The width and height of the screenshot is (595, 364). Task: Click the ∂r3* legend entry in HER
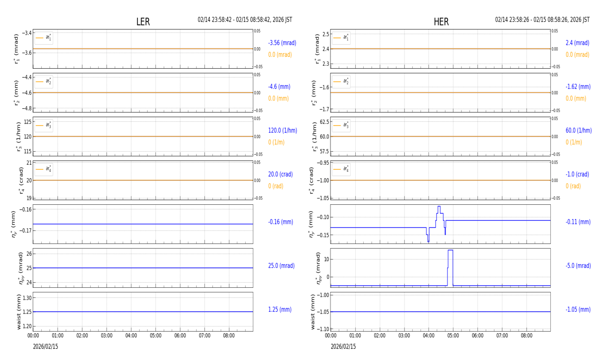(341, 126)
